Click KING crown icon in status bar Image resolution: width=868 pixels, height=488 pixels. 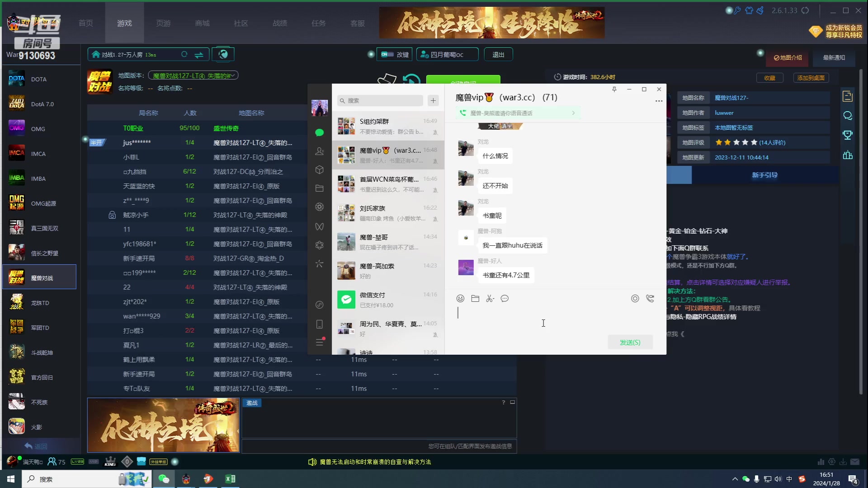[110, 461]
